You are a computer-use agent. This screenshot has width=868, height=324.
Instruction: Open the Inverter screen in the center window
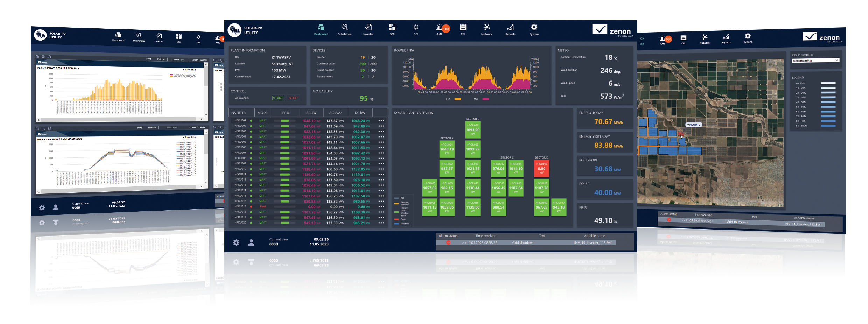click(x=368, y=30)
